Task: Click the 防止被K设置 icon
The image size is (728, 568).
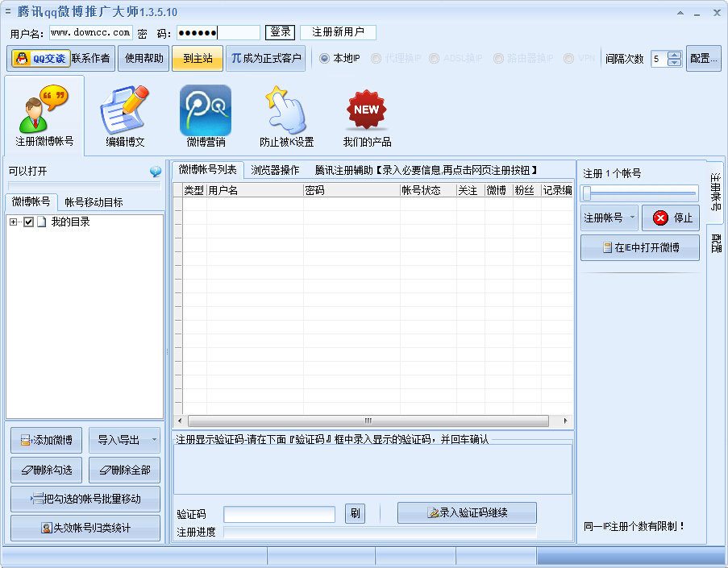Action: (x=285, y=109)
